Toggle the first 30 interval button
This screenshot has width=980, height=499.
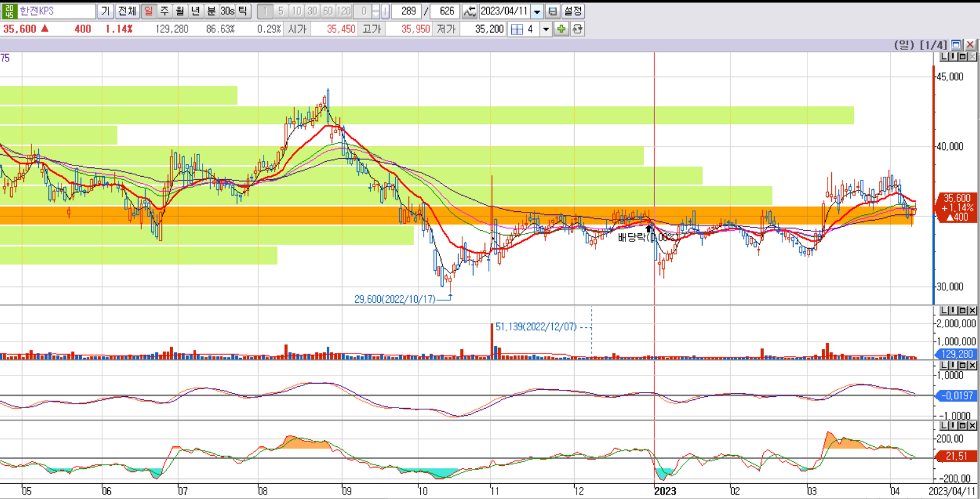[x=312, y=11]
